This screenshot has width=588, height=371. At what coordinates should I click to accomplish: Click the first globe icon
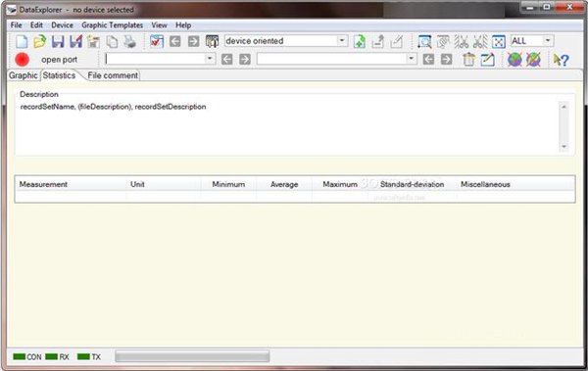coord(514,59)
